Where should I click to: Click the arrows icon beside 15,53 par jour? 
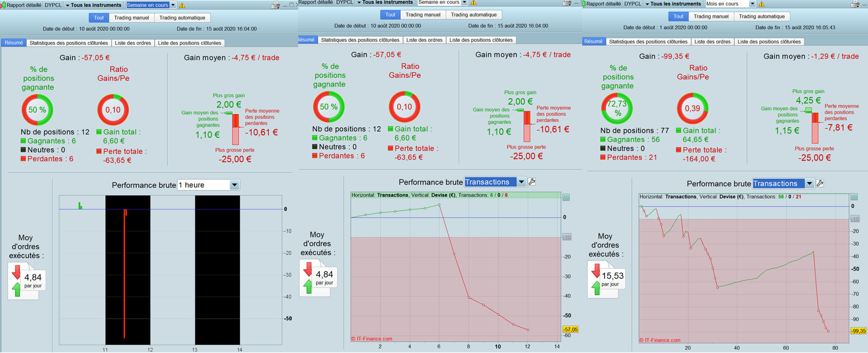pyautogui.click(x=596, y=279)
